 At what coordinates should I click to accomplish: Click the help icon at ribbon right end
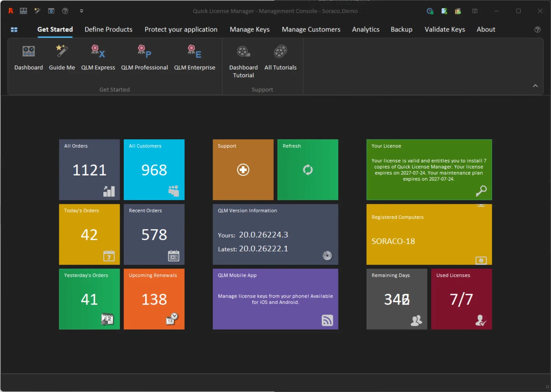[x=537, y=30]
